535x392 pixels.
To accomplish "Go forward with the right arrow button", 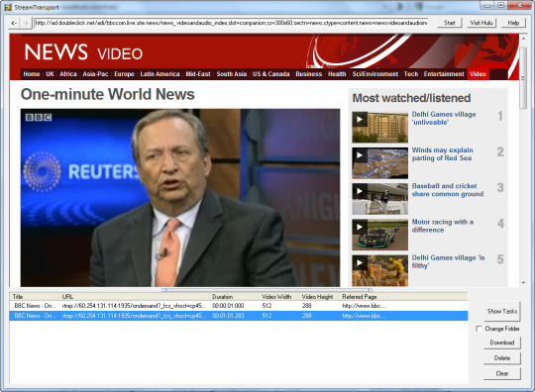I will click(25, 23).
